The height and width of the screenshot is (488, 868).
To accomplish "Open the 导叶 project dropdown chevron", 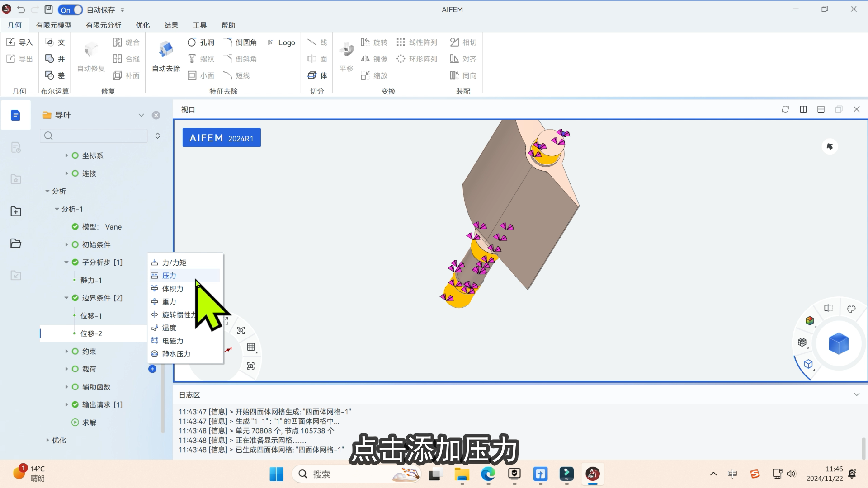I will pos(141,115).
